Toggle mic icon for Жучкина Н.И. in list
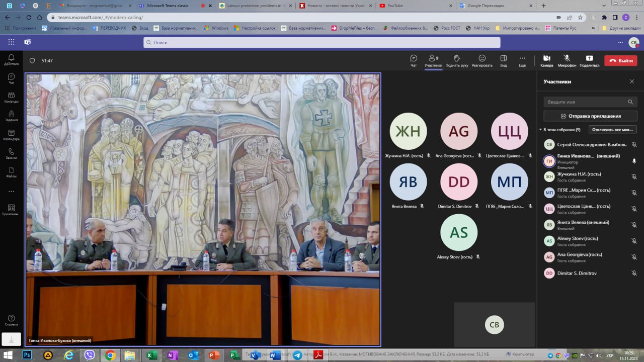Image resolution: width=644 pixels, height=362 pixels. click(x=634, y=176)
